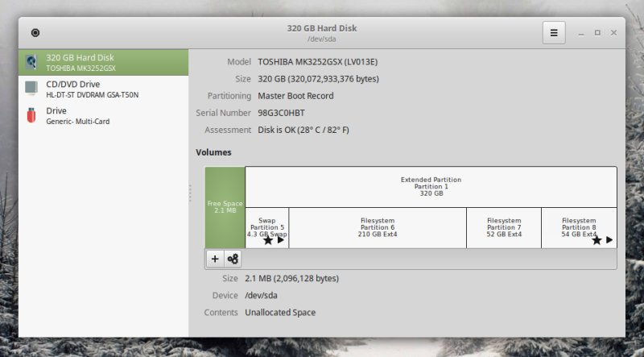Viewport: 644px width, 357px height.
Task: Select the CD/DVD Drive in sidebar
Action: click(x=103, y=89)
